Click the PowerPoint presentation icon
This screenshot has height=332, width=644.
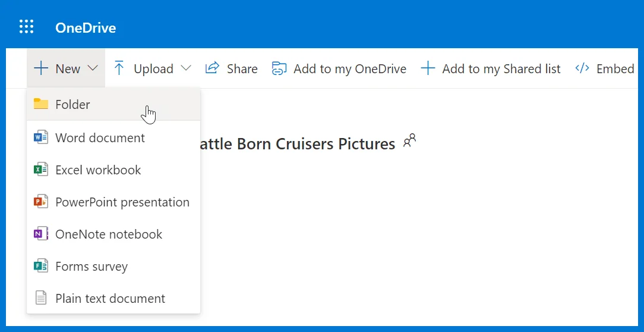click(x=40, y=202)
